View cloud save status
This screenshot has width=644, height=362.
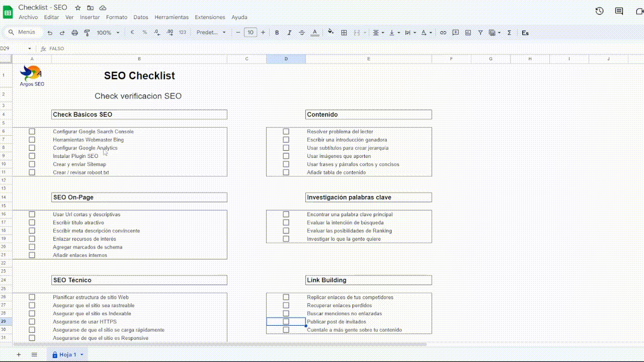[103, 8]
